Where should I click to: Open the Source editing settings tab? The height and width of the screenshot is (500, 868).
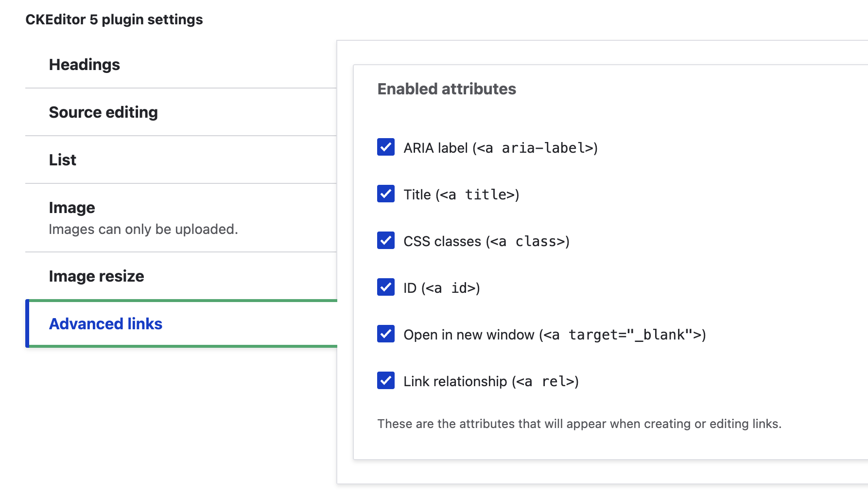pos(103,112)
